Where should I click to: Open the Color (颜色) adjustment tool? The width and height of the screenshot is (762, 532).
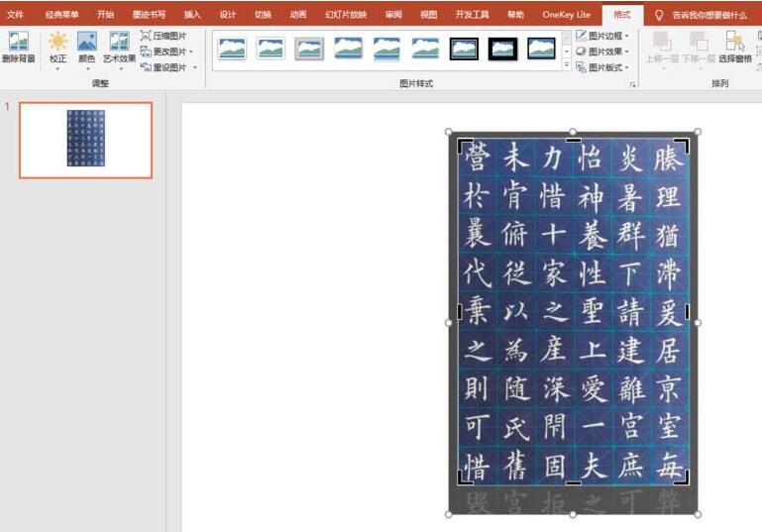pyautogui.click(x=86, y=49)
